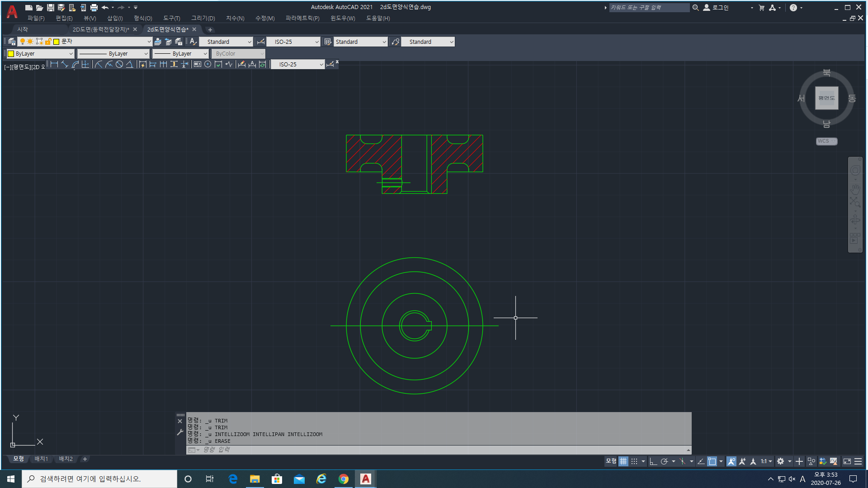Open the 그리기(D) menu
Viewport: 868px width, 488px height.
coord(203,18)
